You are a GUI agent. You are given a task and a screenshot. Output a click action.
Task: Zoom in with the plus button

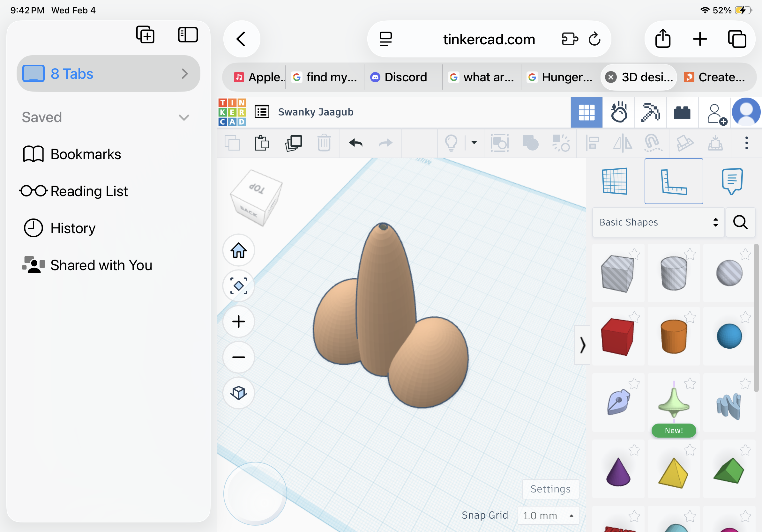(239, 322)
